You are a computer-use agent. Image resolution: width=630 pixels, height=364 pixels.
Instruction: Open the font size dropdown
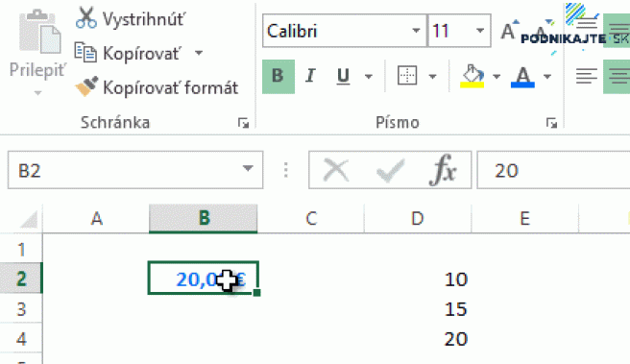(x=480, y=31)
